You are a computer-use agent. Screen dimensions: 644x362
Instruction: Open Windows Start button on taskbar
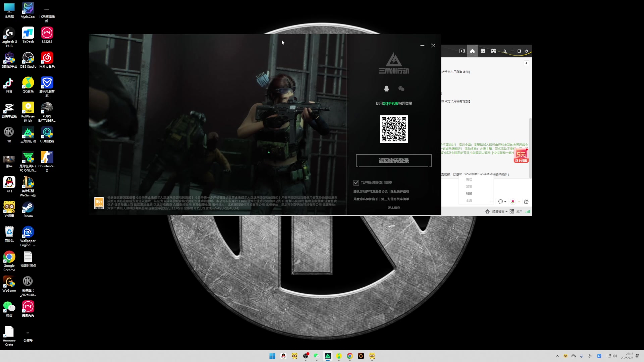(272, 356)
